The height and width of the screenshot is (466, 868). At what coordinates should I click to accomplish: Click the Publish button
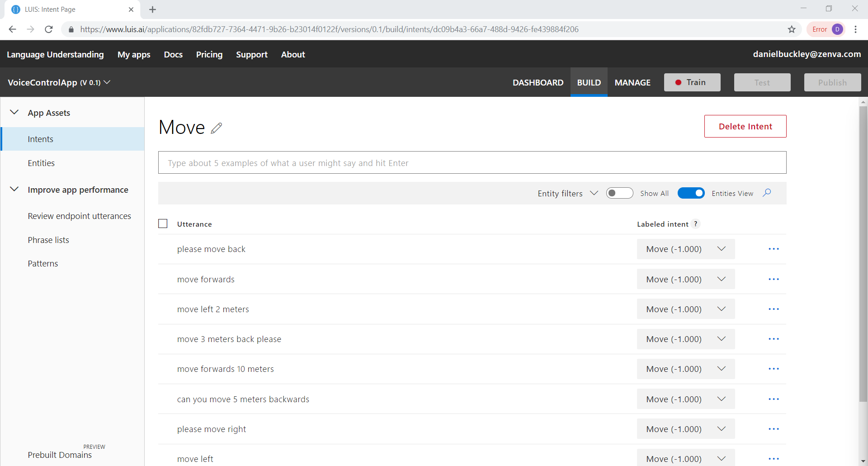[x=832, y=82]
